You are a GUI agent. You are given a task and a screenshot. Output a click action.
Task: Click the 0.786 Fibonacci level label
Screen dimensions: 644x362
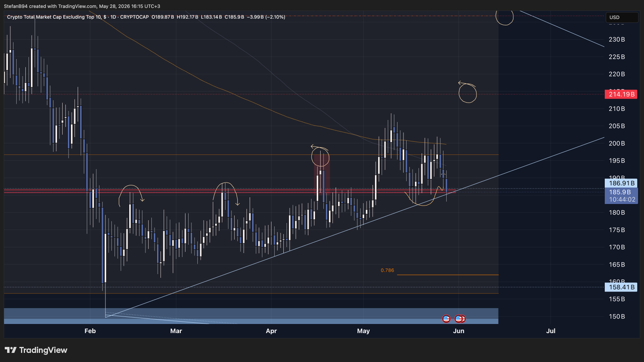[387, 270]
